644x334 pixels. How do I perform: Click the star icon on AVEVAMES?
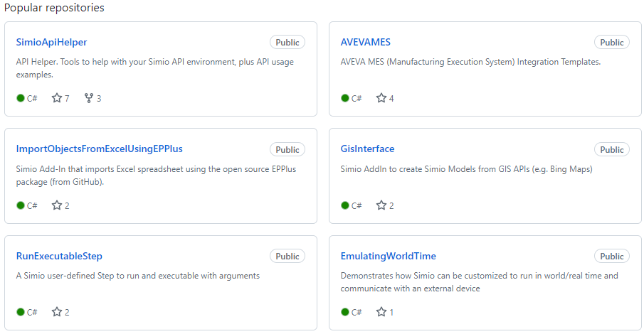coord(381,98)
